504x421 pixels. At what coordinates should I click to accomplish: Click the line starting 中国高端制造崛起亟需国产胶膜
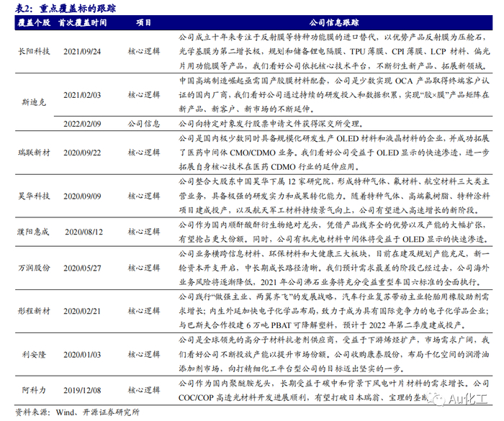334,81
